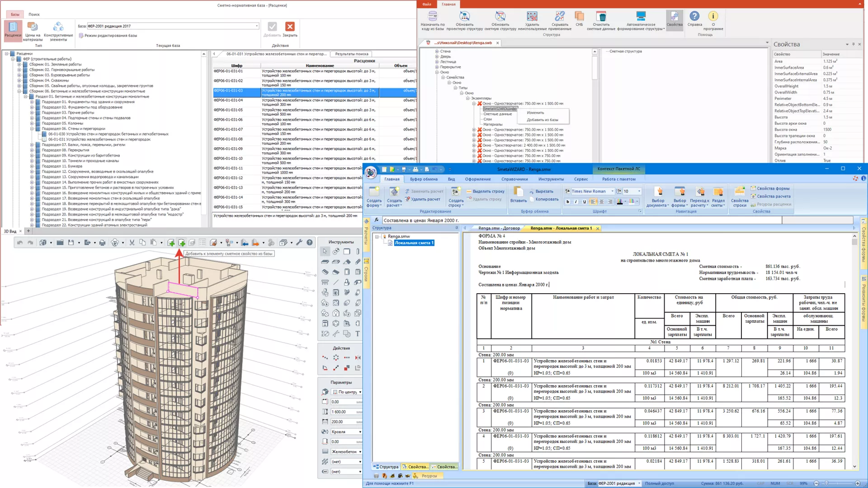The height and width of the screenshot is (488, 868).
Task: Open Цены на материалы in the base window
Action: [33, 31]
